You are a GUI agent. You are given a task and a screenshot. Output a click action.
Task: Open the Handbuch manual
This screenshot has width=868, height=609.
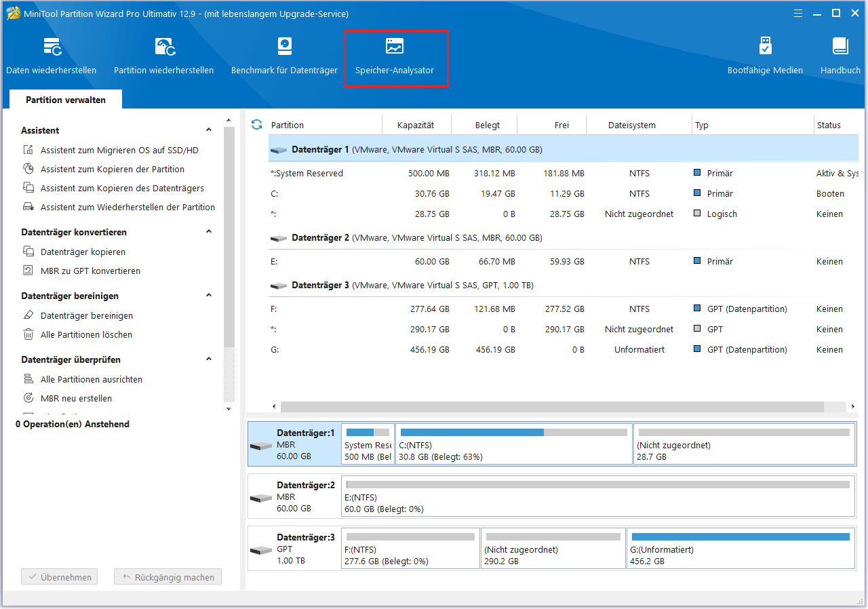(x=840, y=56)
